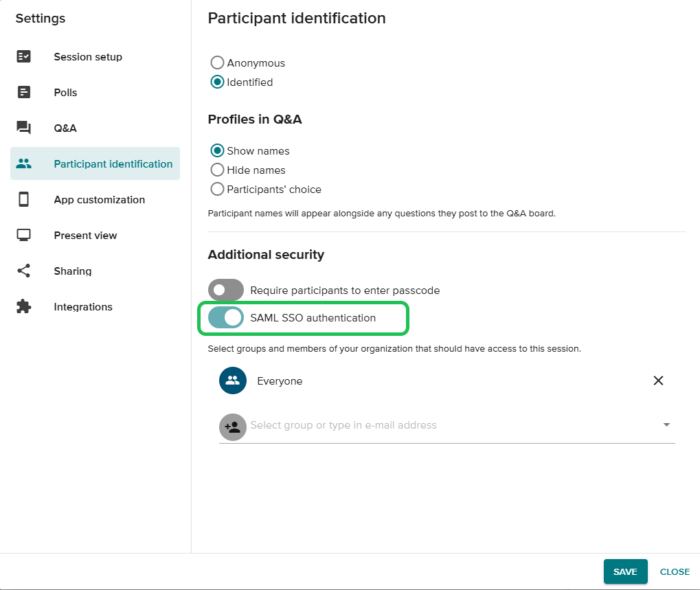Choose Hide names radio option
Image resolution: width=700 pixels, height=590 pixels.
point(217,170)
